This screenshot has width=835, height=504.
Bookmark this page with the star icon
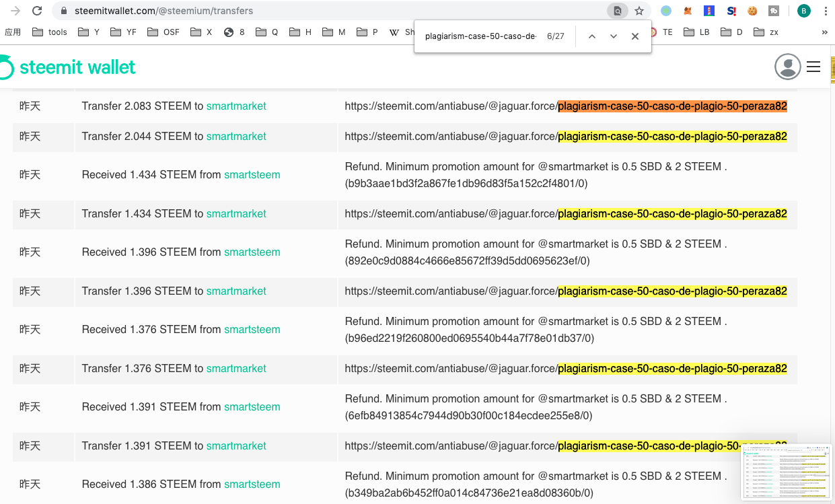[639, 11]
